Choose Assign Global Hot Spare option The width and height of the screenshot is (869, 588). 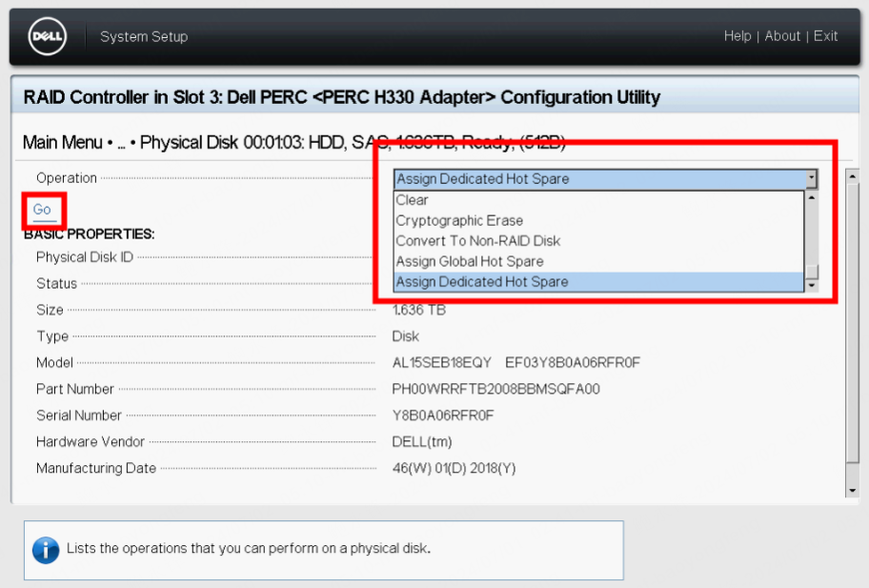(x=598, y=261)
